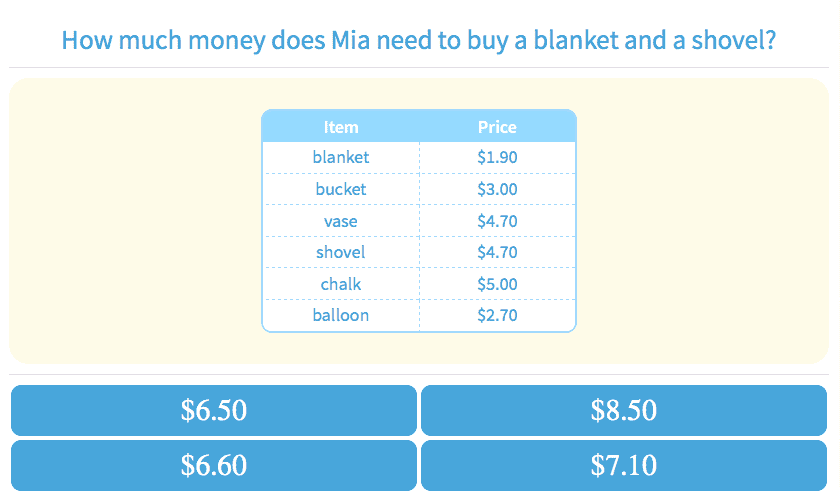Viewport: 840px width, 501px height.
Task: Select the $8.50 answer option
Action: [x=624, y=410]
